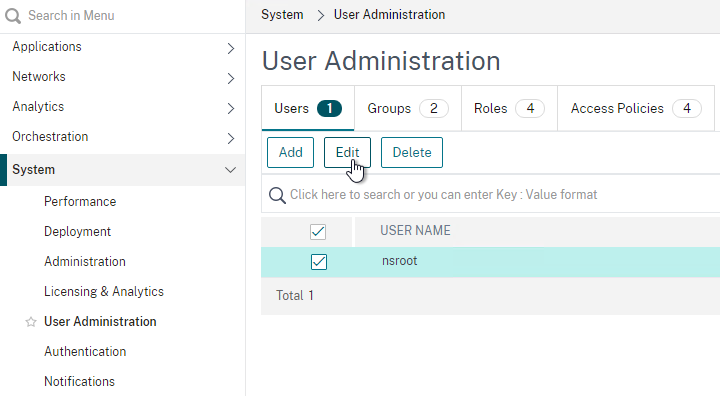Open the Roles tab
The width and height of the screenshot is (720, 396).
tap(509, 108)
